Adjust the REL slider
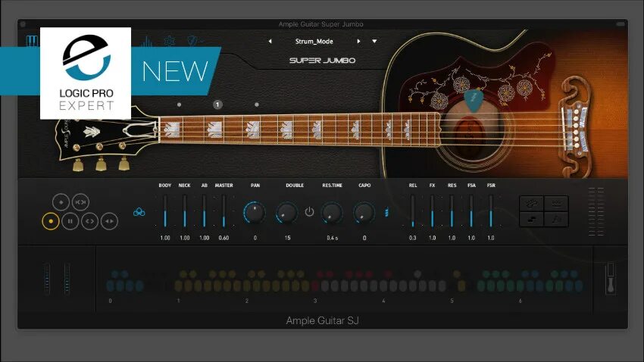The image size is (644, 362). 413,211
